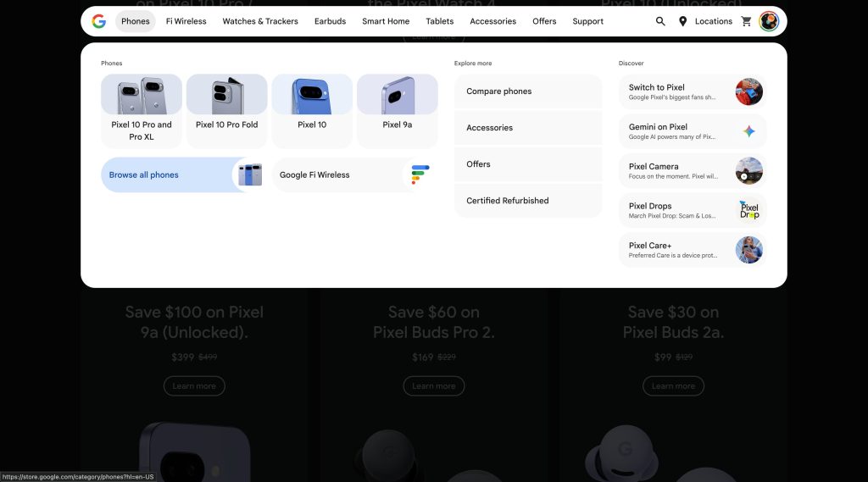Open the Support menu item
The width and height of the screenshot is (868, 482).
pyautogui.click(x=587, y=21)
